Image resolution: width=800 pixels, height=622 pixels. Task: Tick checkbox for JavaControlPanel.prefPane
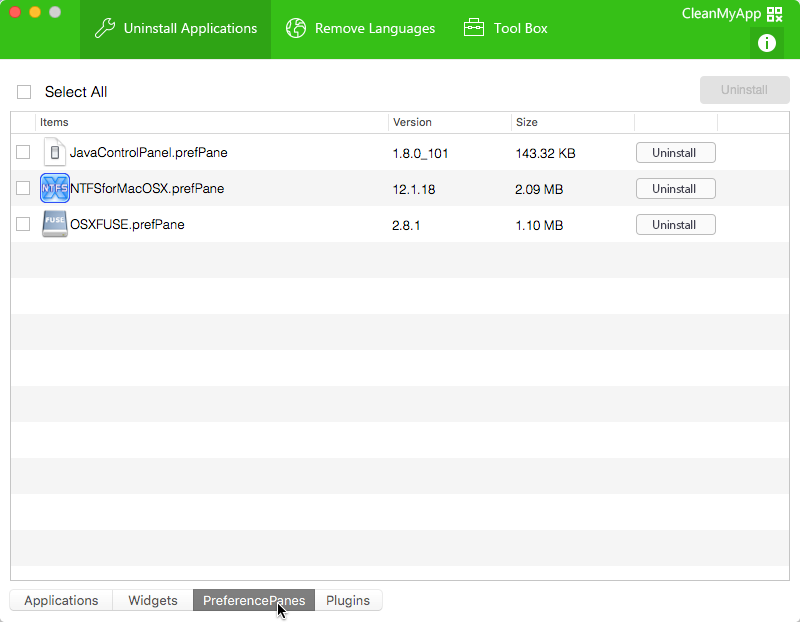click(x=23, y=152)
